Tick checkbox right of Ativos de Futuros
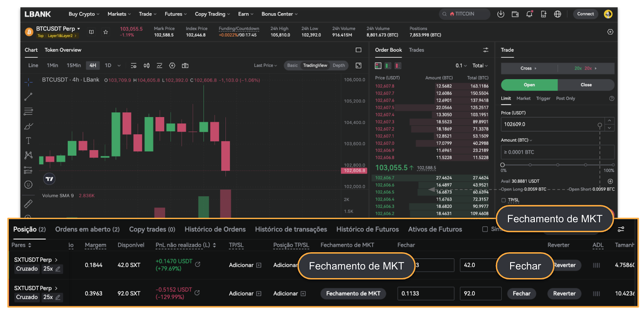Screen dimensions: 644x313 click(485, 229)
